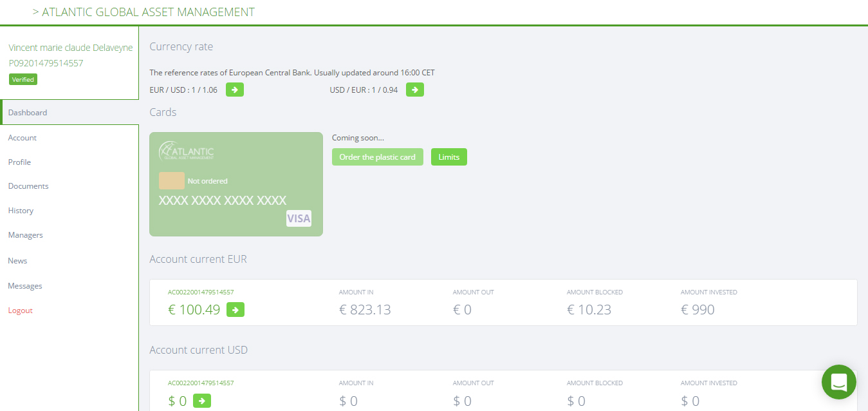Click Order the plastic card button
The width and height of the screenshot is (868, 411).
pos(378,157)
